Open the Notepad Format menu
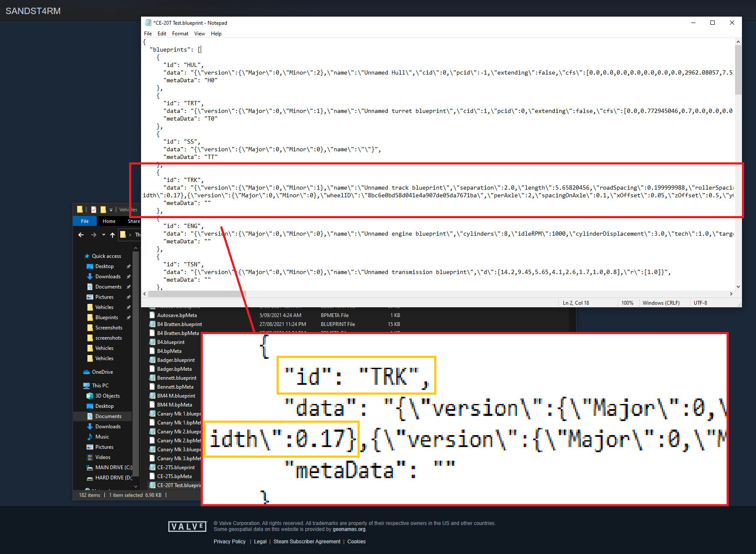 (180, 34)
